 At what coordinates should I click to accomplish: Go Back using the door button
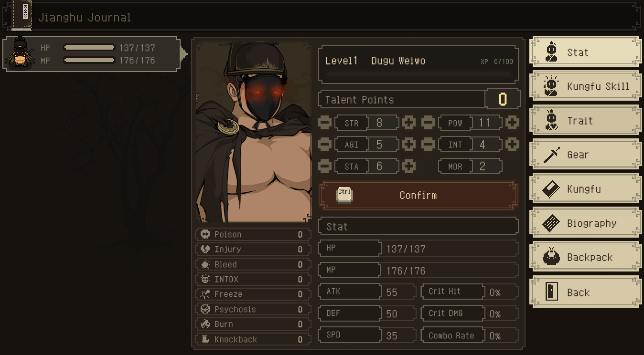pos(586,292)
